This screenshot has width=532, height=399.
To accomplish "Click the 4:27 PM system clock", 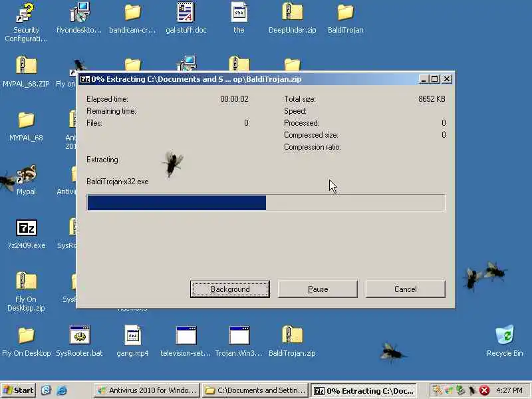I will pos(509,390).
